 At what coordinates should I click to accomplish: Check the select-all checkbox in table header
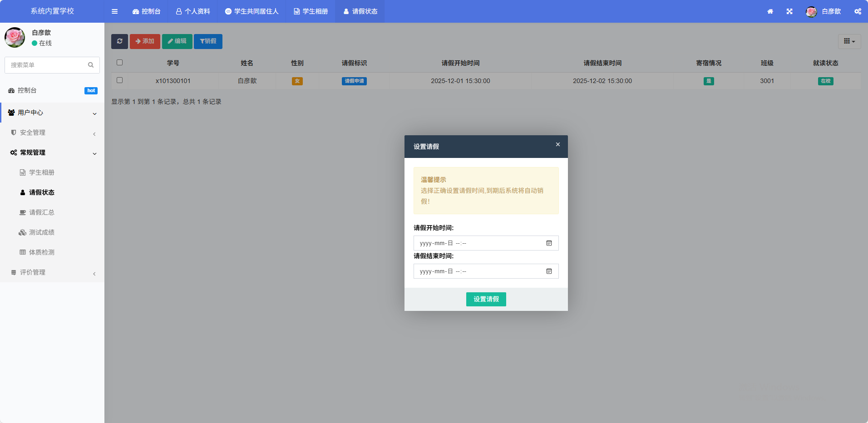pos(120,63)
